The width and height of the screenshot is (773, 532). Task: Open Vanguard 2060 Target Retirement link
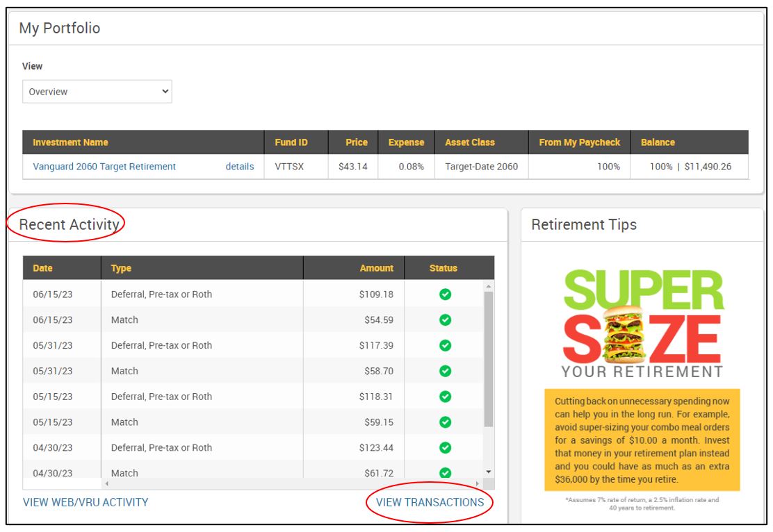pos(104,167)
